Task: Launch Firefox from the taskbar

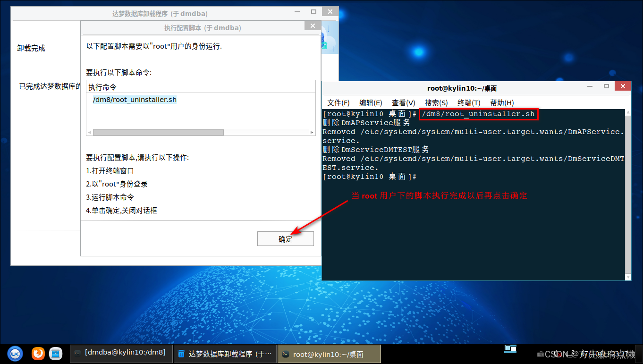Action: click(38, 353)
